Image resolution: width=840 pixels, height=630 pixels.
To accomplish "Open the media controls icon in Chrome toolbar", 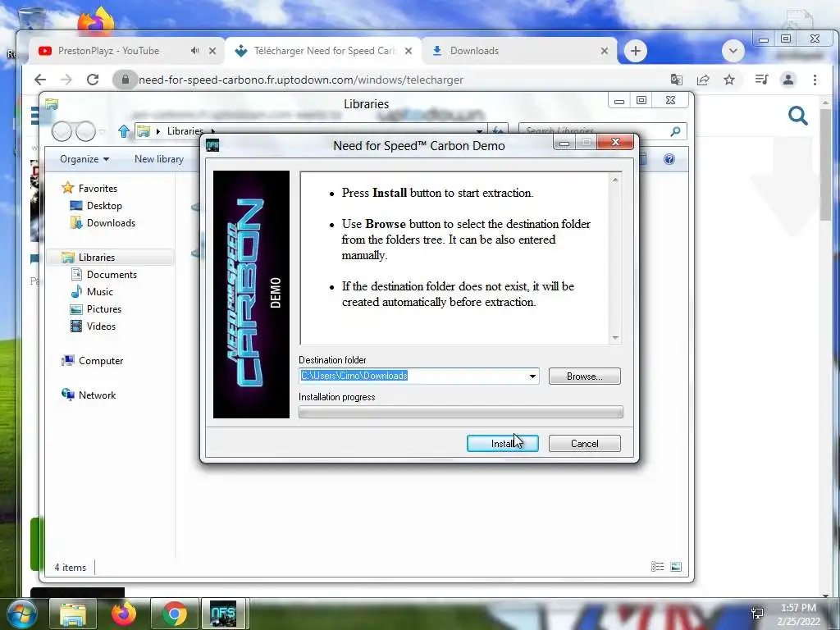I will 761,80.
